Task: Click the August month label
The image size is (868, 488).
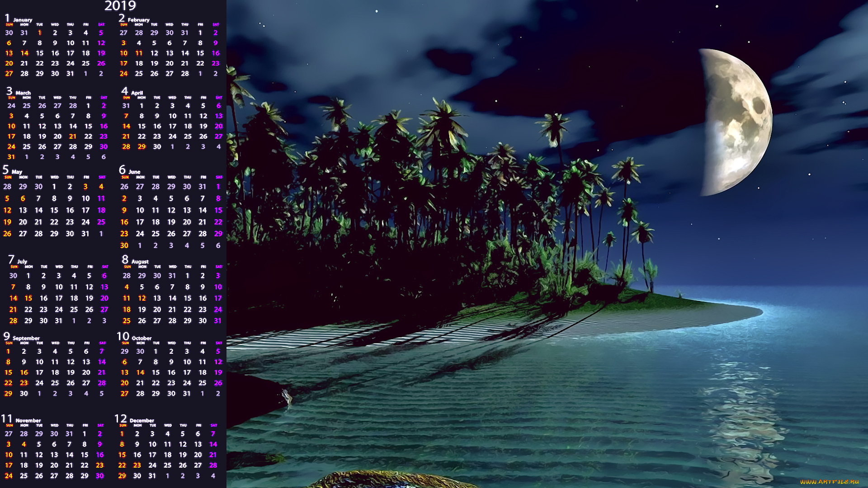Action: coord(140,262)
